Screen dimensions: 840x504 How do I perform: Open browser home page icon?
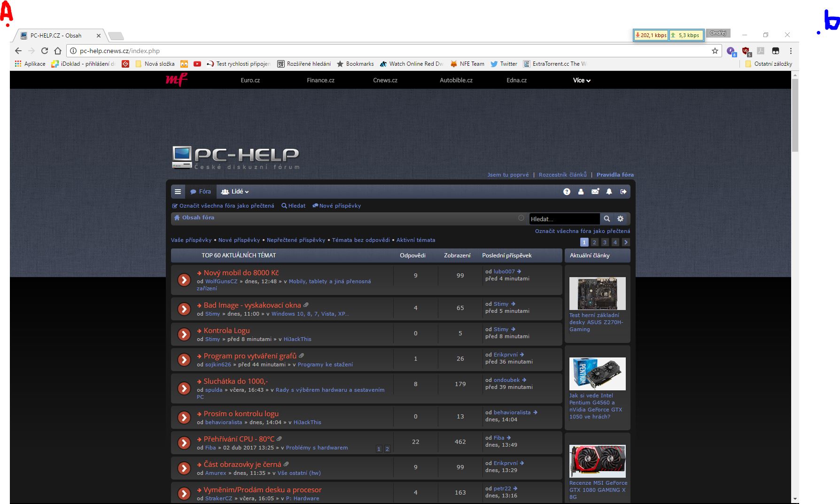(x=58, y=51)
